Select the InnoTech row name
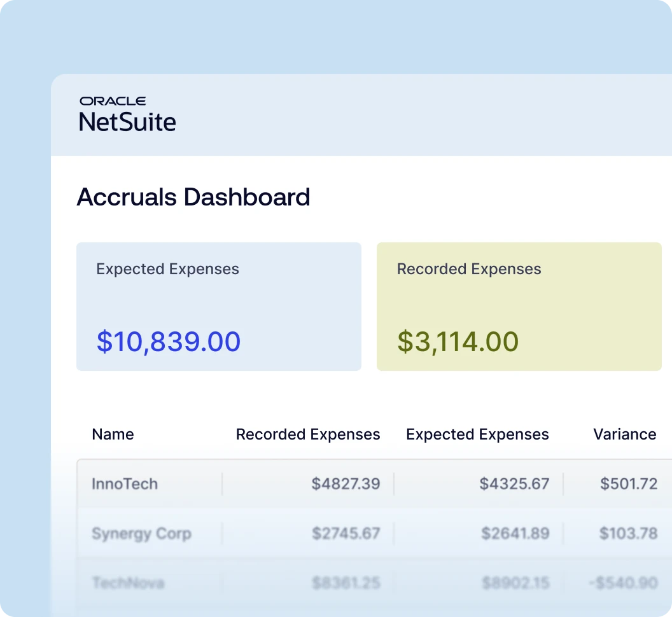Viewport: 672px width, 617px height. click(x=125, y=484)
